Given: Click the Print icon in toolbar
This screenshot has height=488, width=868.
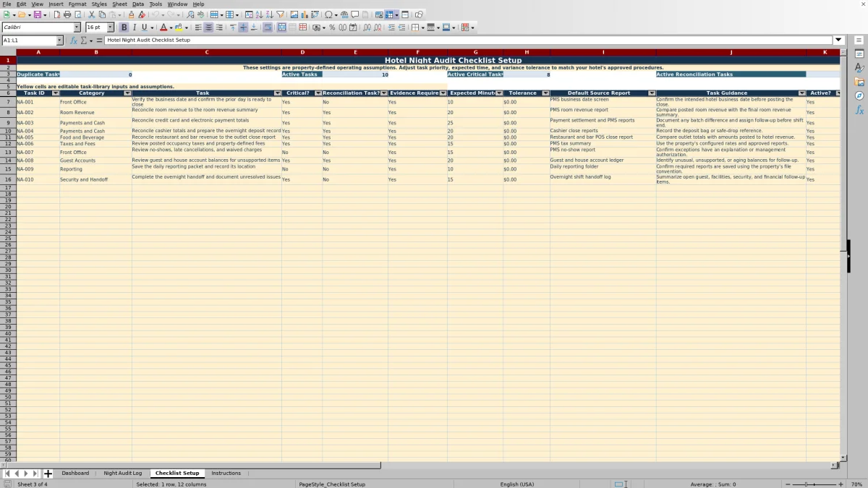Looking at the screenshot, I should point(67,14).
